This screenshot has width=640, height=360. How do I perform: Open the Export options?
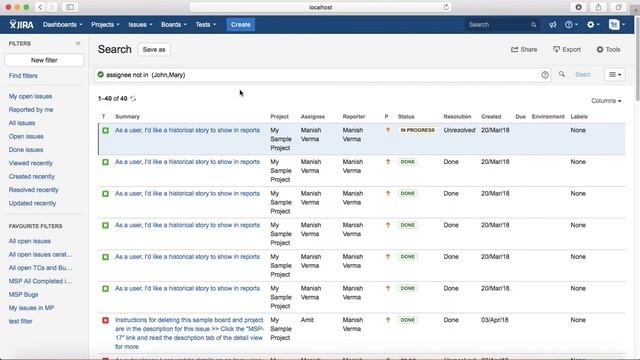(x=567, y=49)
